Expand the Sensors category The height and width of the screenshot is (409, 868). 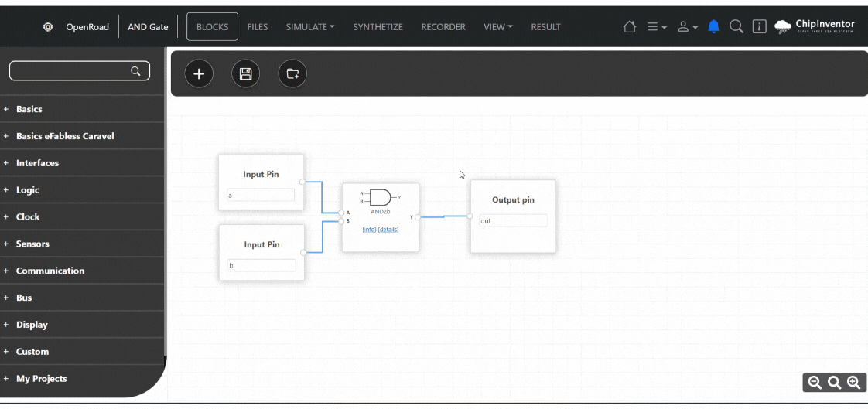[82, 244]
